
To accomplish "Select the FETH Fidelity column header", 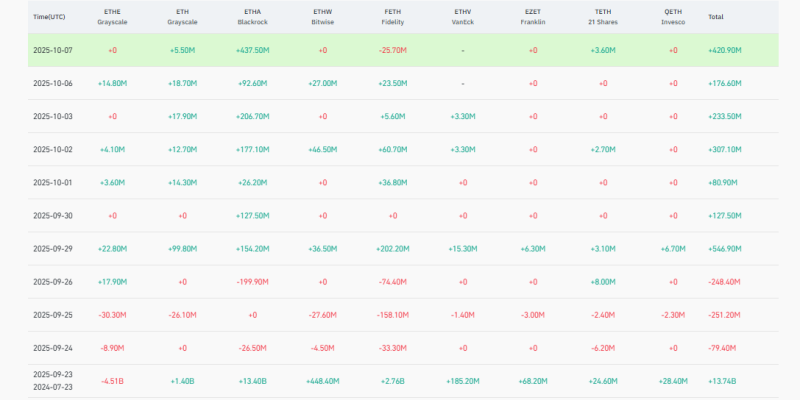I will click(392, 17).
